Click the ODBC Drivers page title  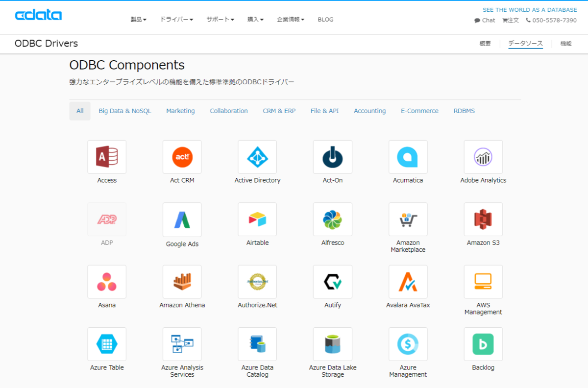(46, 44)
